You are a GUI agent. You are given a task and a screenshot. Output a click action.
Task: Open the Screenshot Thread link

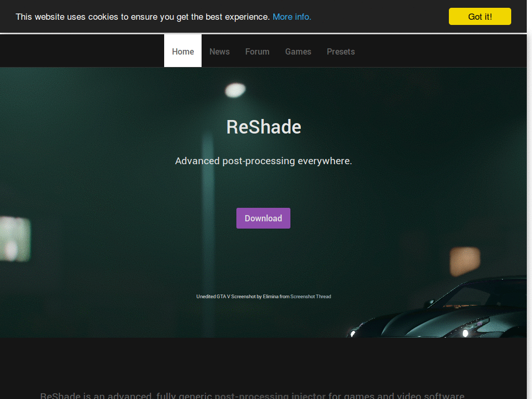click(x=311, y=297)
